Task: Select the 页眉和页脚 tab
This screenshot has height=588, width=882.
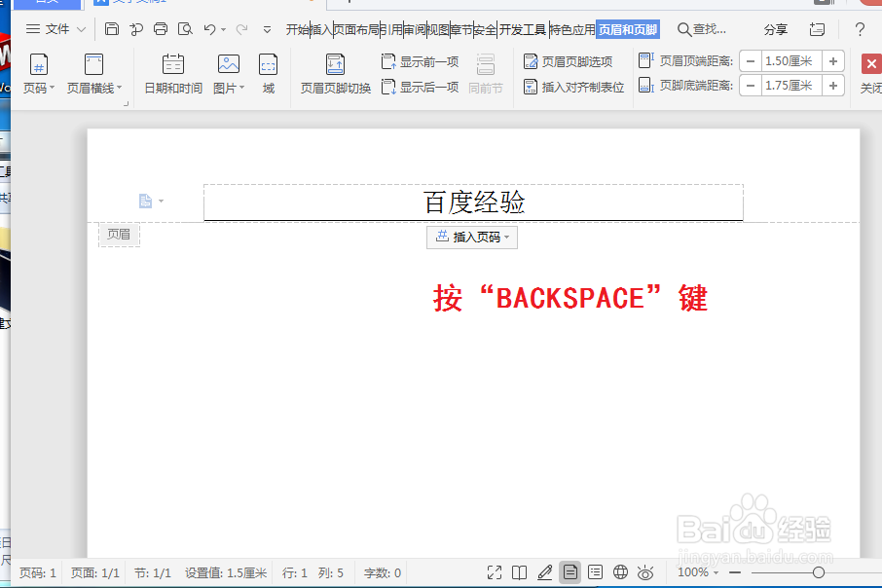Action: (628, 30)
